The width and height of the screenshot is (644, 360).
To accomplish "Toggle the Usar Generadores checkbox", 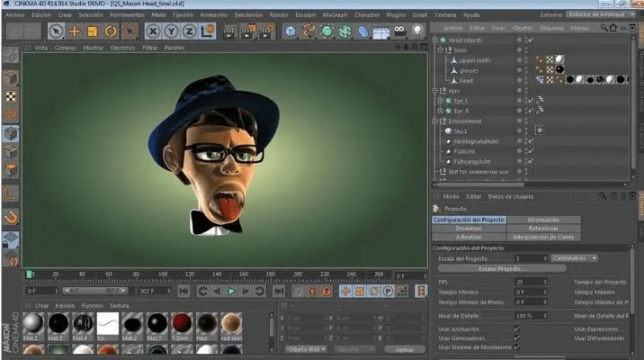I will tap(517, 337).
